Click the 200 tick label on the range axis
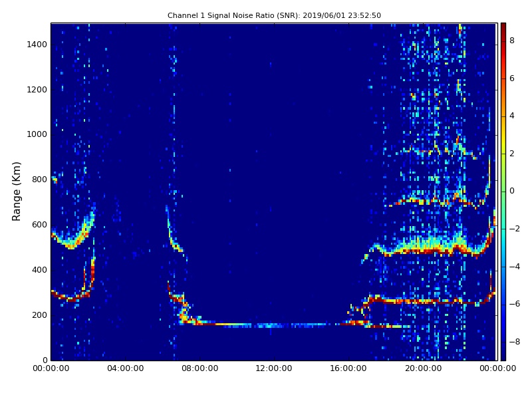Screen dimensions: 532x399 pos(39,315)
